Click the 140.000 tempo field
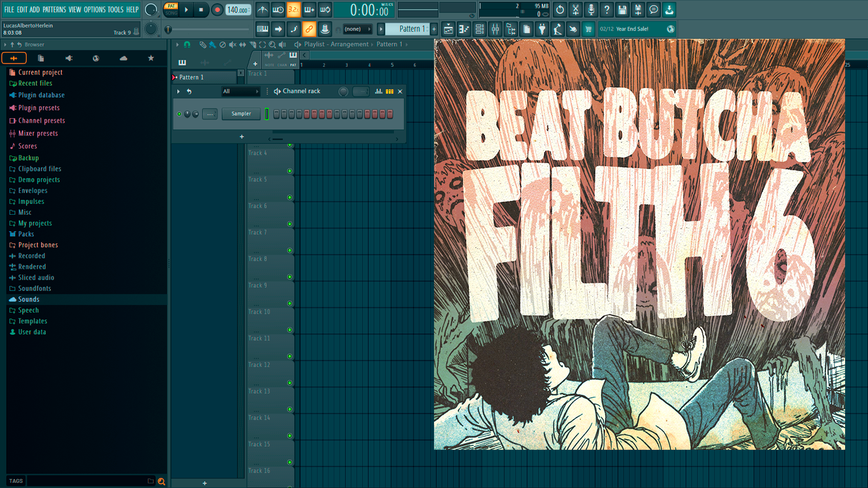Screen dimensions: 868x488 pos(238,10)
